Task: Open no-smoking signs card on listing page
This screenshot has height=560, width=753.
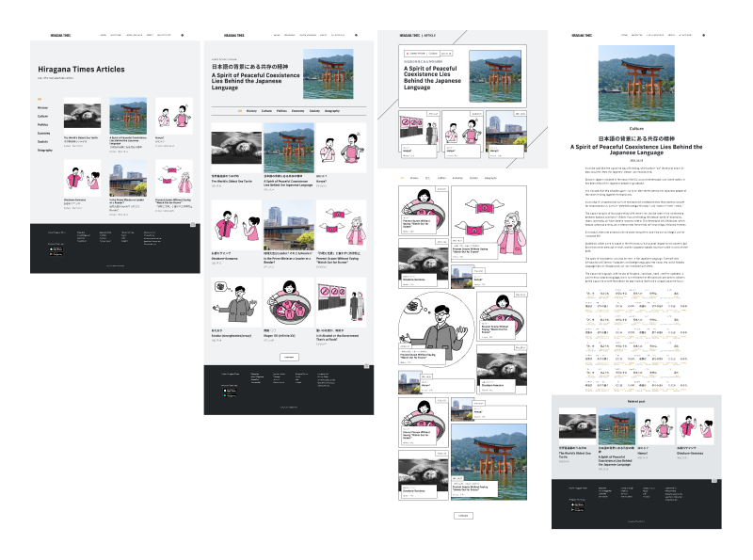Action: click(341, 302)
